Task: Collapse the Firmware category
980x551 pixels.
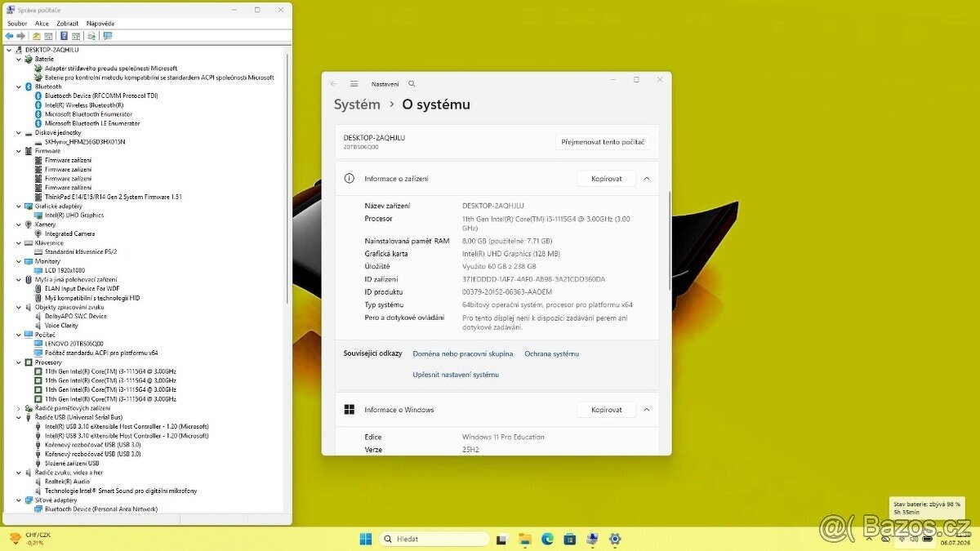Action: pos(19,151)
